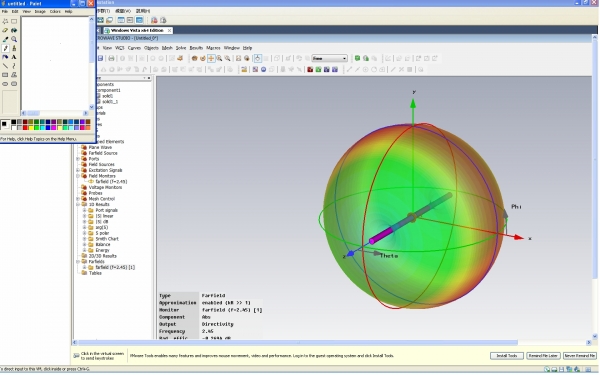
Task: Select farfield (f=2.45) under Field Monitors
Action: 111,182
